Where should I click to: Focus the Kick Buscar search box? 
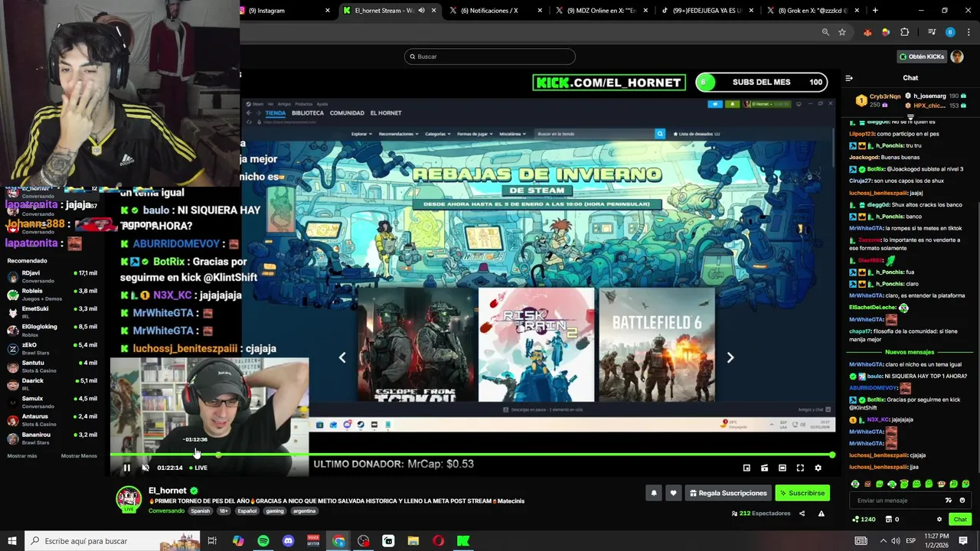click(x=490, y=57)
